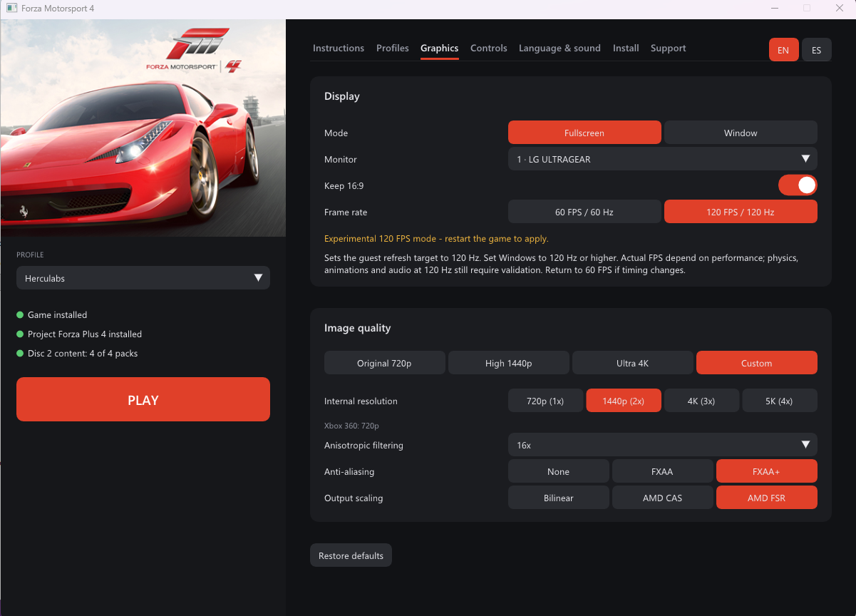Choose 60 FPS / 60 Hz frame rate

click(584, 212)
